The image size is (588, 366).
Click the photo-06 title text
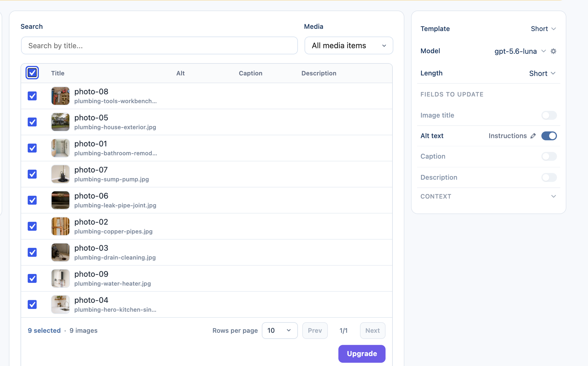tap(91, 196)
